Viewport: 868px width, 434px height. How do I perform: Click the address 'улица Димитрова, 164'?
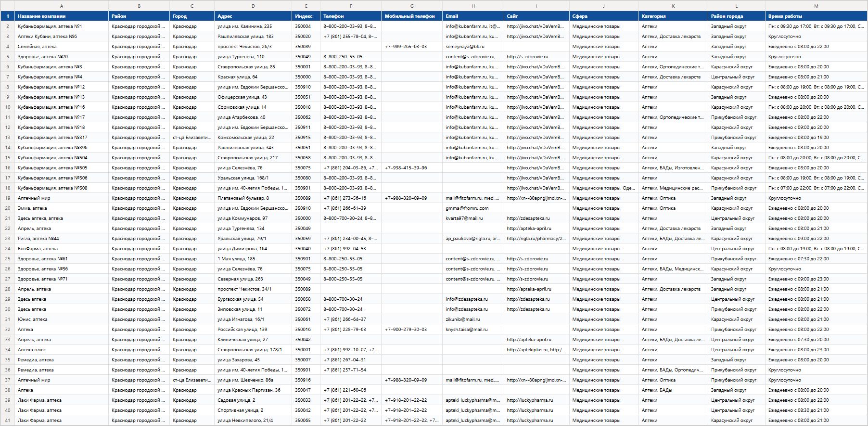(x=253, y=249)
